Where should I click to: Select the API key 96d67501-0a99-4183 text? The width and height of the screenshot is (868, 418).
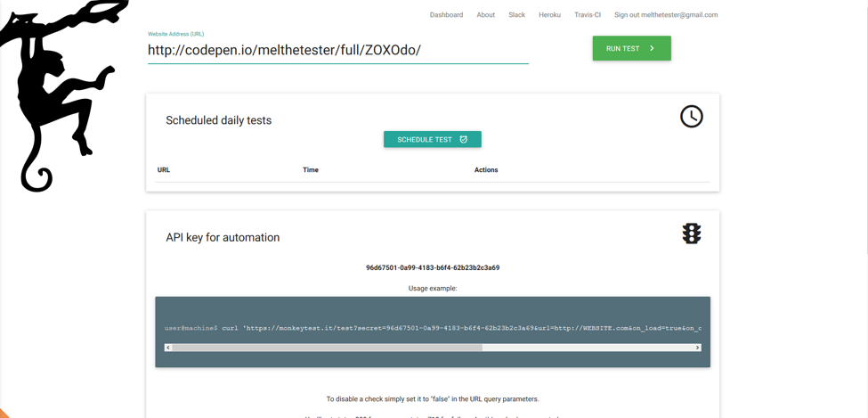point(433,267)
